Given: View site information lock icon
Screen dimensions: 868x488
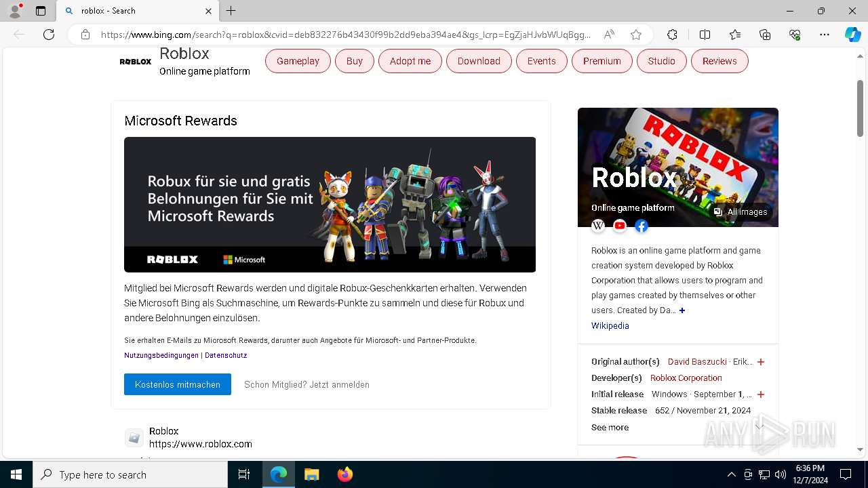Looking at the screenshot, I should 85,35.
